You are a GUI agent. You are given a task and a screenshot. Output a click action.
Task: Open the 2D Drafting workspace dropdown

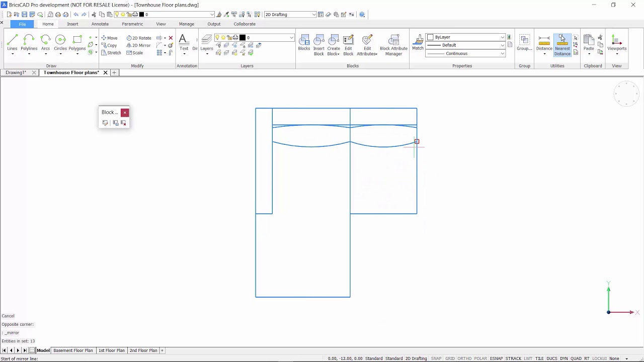pyautogui.click(x=290, y=15)
